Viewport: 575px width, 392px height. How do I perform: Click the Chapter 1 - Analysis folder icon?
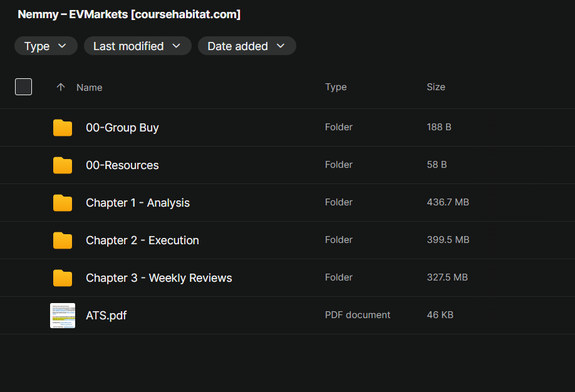pos(63,203)
